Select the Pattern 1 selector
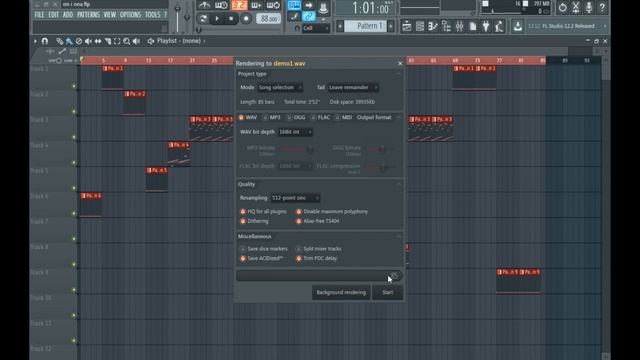The height and width of the screenshot is (360, 640). click(x=365, y=26)
